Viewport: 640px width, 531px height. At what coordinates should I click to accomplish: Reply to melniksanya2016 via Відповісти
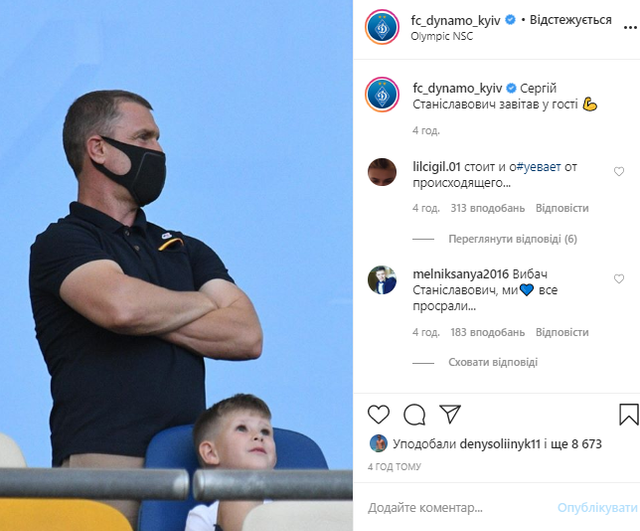[562, 332]
